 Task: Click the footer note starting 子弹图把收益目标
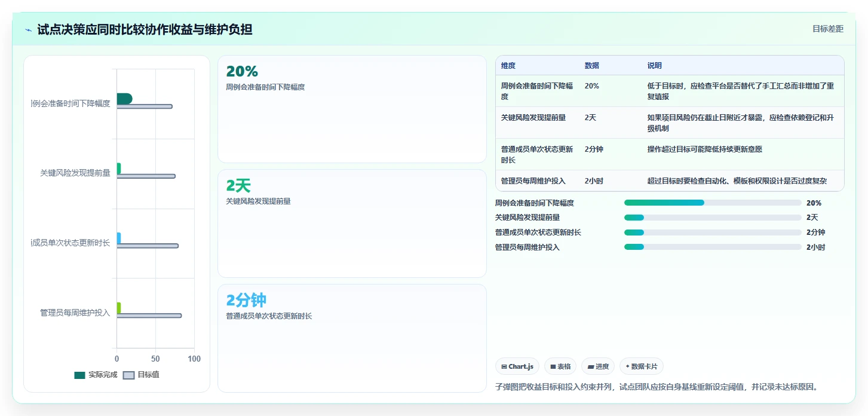click(657, 387)
